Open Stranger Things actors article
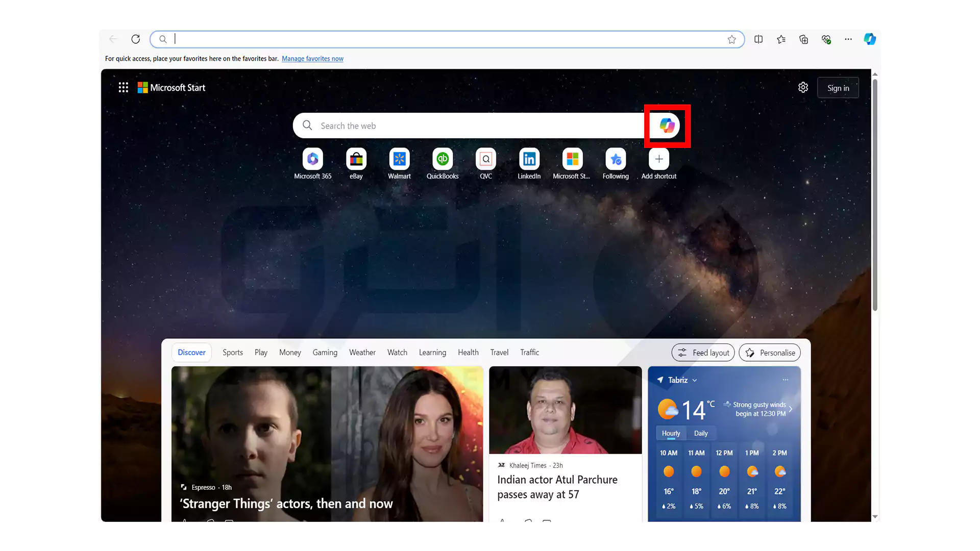 click(x=286, y=504)
